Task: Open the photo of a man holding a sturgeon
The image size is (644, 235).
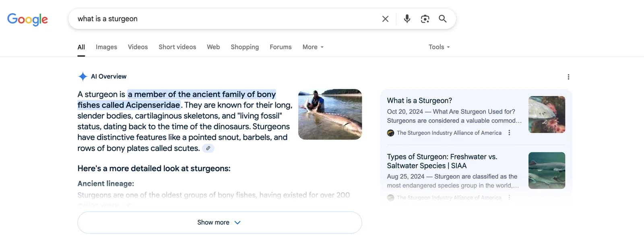Action: [x=330, y=114]
